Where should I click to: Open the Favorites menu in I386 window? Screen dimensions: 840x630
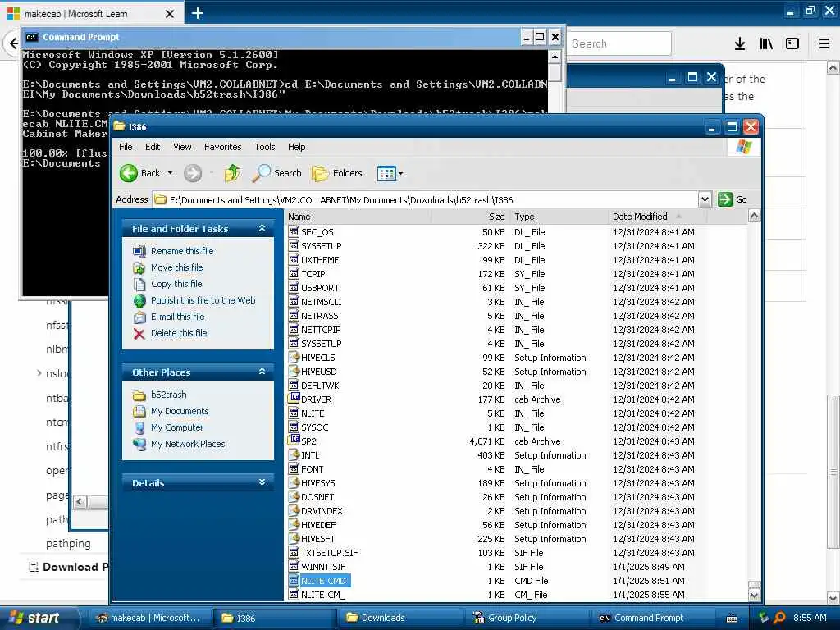[x=223, y=147]
